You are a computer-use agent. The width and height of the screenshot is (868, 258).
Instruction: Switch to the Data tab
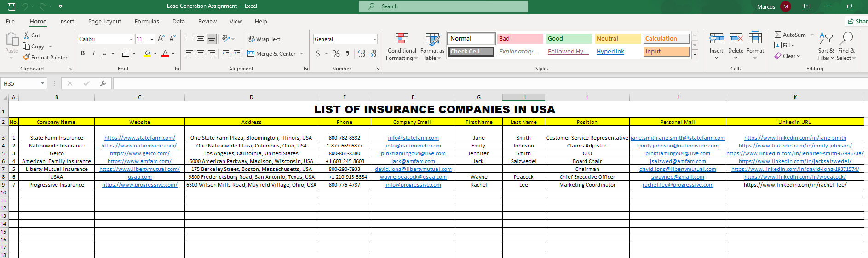[x=178, y=22]
